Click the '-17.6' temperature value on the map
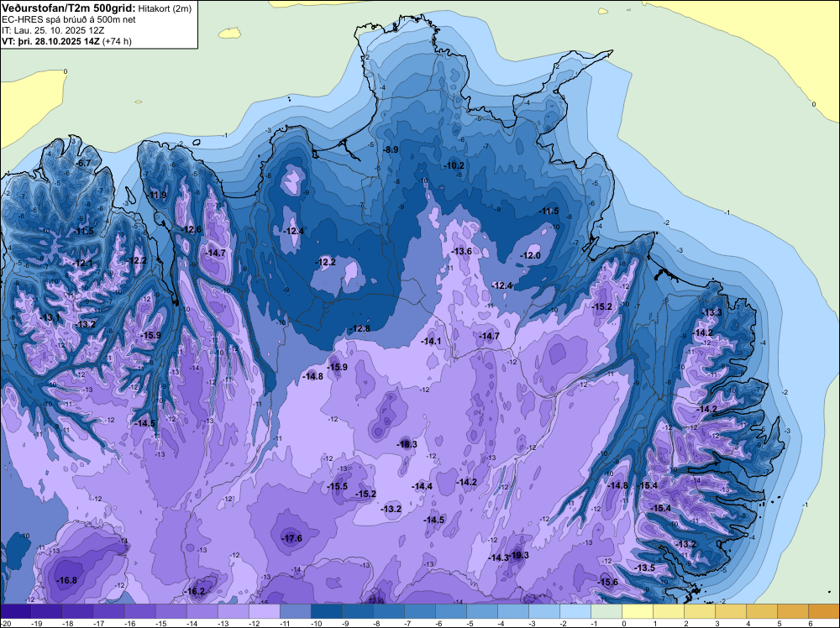 tap(292, 539)
